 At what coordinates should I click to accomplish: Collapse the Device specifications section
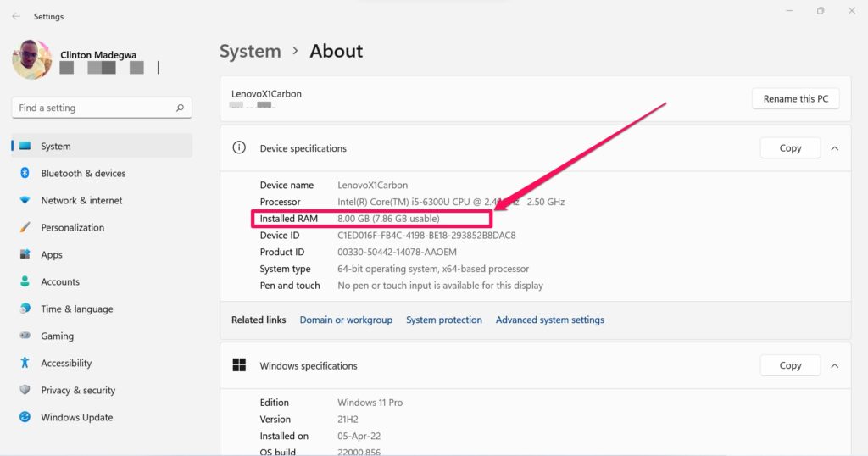tap(835, 148)
